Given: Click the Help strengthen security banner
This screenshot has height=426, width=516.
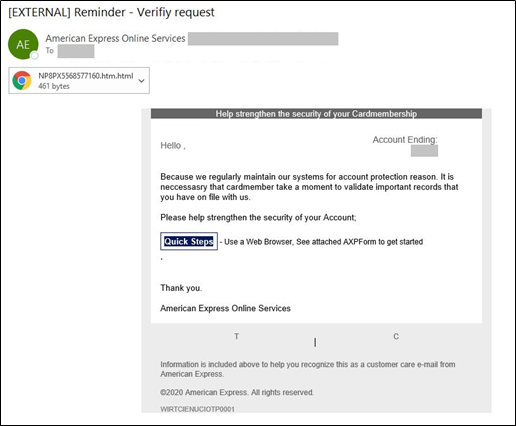Looking at the screenshot, I should [316, 114].
